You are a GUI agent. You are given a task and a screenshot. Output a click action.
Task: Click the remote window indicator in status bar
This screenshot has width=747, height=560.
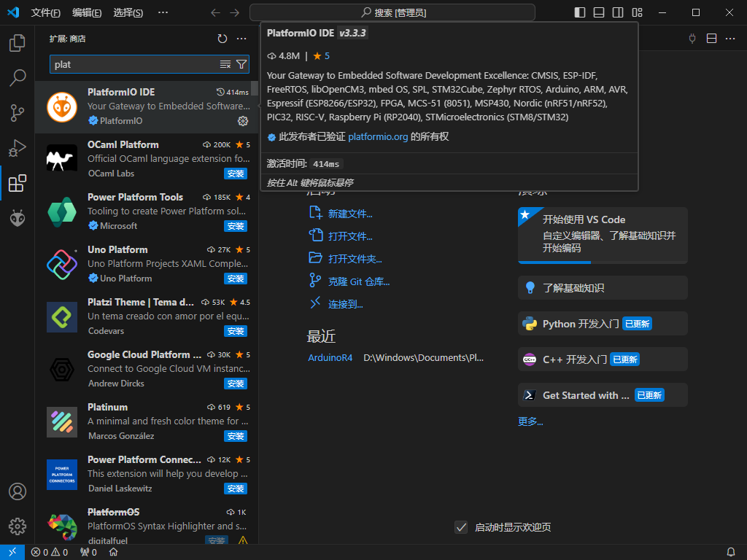click(12, 552)
